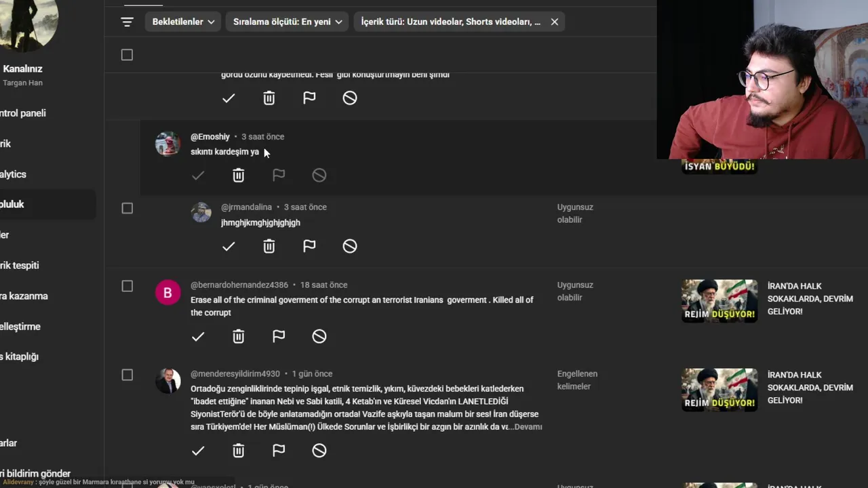Image resolution: width=868 pixels, height=488 pixels.
Task: Approve the @bernardohernandez4386 comment
Action: click(x=198, y=336)
